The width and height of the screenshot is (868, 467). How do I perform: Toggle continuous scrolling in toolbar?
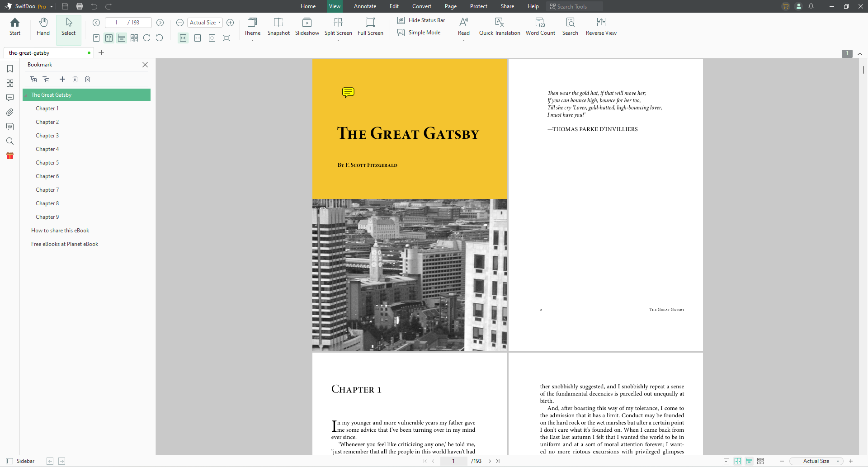click(122, 38)
